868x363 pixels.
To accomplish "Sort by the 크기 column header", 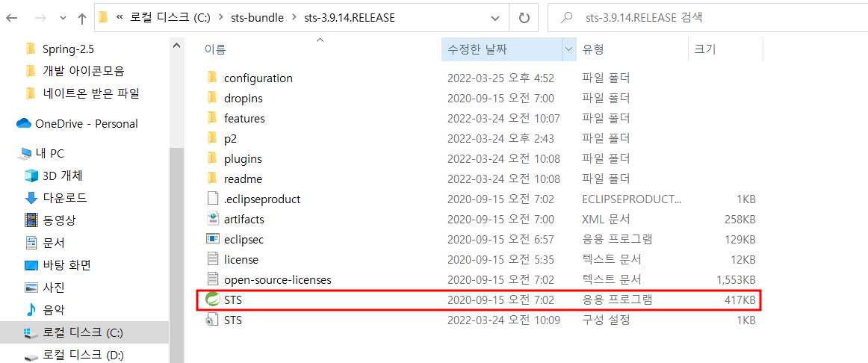I will [x=704, y=49].
